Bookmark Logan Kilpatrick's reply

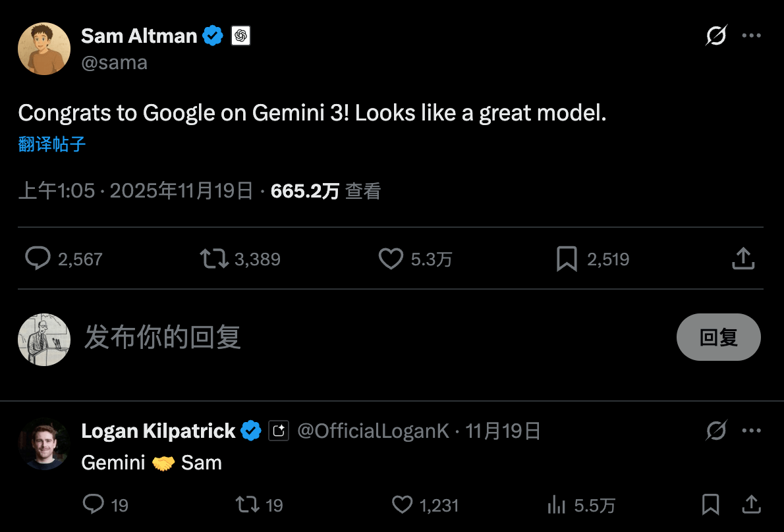click(x=710, y=504)
